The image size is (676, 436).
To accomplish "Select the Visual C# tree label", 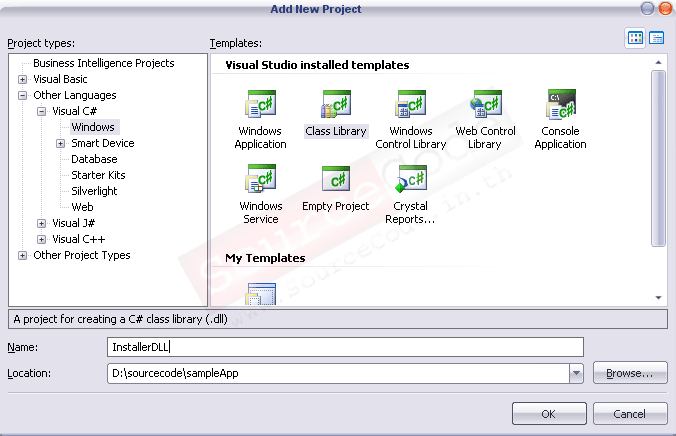I will (x=74, y=111).
